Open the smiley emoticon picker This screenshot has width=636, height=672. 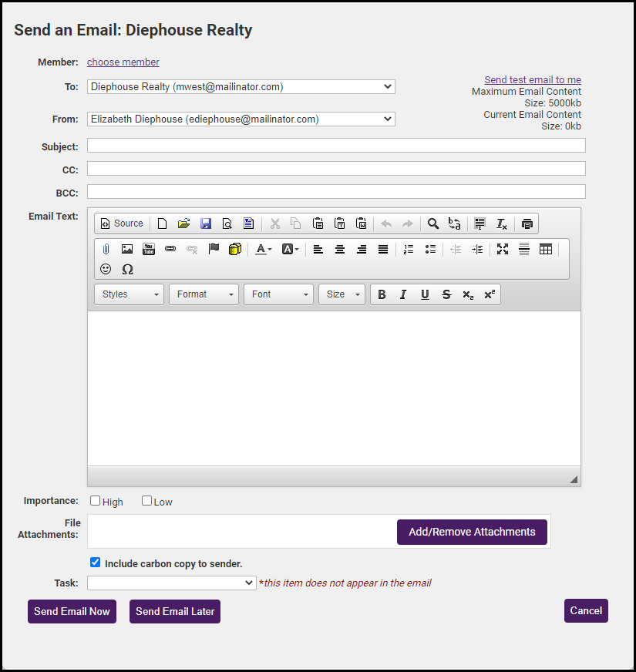tap(106, 269)
